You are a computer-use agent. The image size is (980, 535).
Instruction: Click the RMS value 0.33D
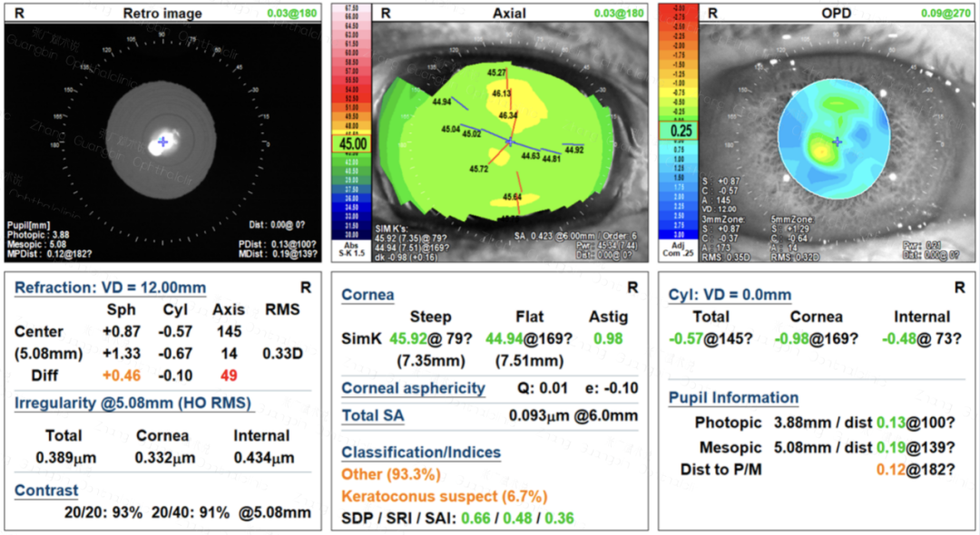[x=282, y=354]
